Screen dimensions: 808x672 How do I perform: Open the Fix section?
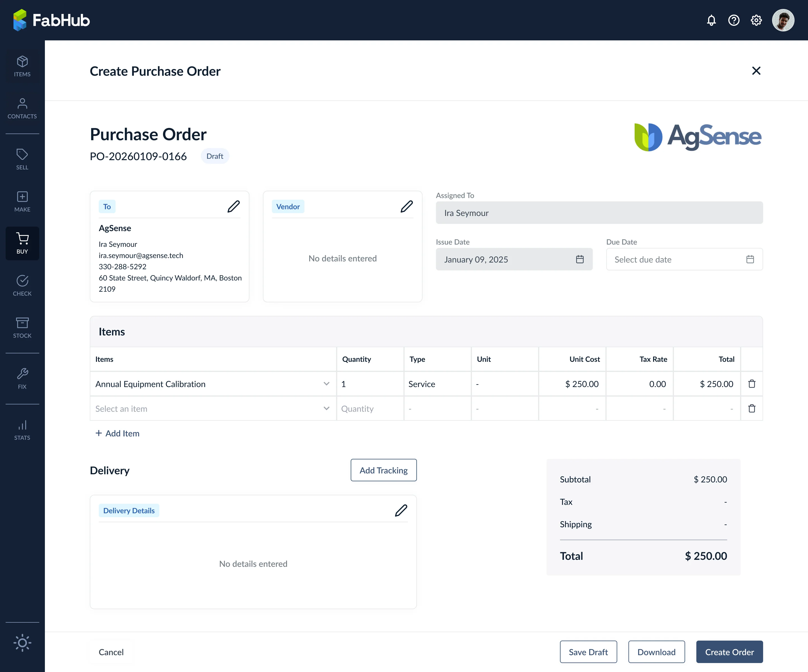coord(22,379)
